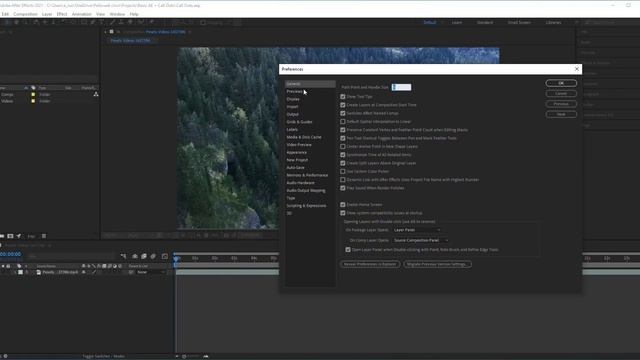Click Cancel in Preferences dialog
640x360 pixels.
[x=561, y=93]
